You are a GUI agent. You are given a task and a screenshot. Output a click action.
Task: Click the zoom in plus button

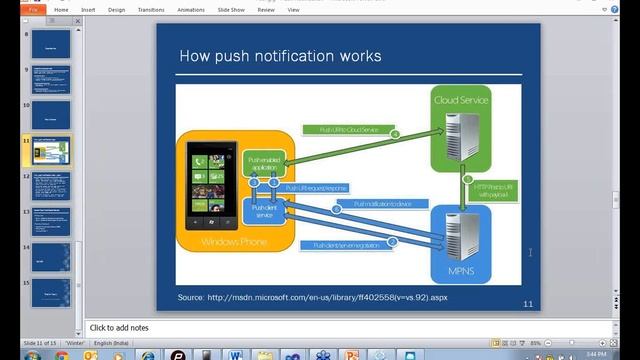(x=602, y=343)
